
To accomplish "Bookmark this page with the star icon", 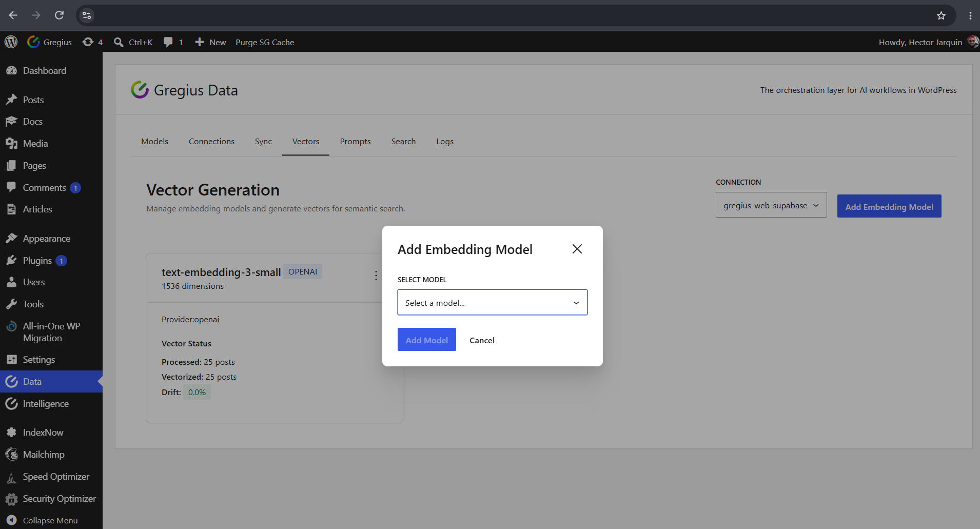I will [941, 15].
